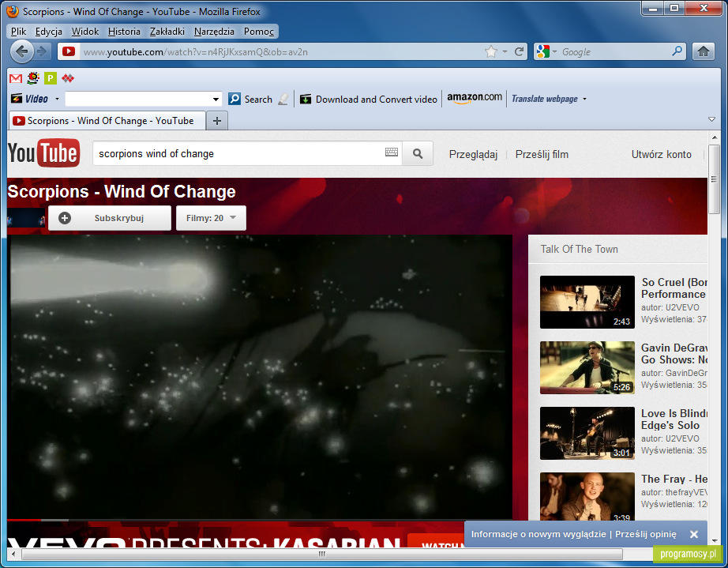
Task: Close the new look information banner
Action: pyautogui.click(x=694, y=535)
